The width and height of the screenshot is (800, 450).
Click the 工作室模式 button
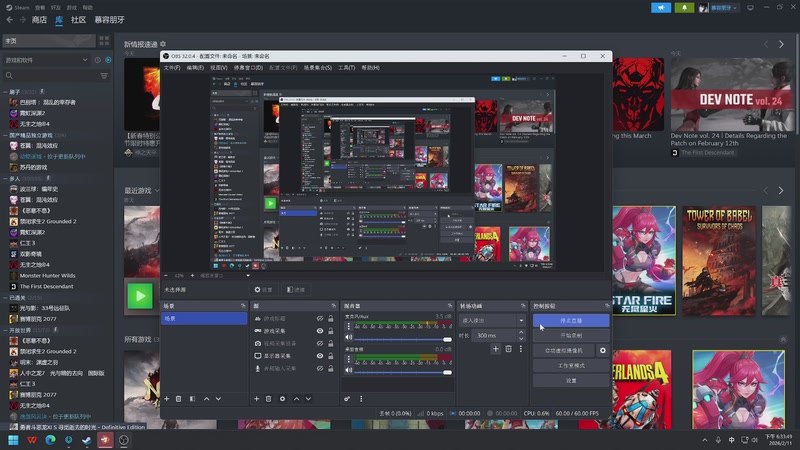(571, 365)
